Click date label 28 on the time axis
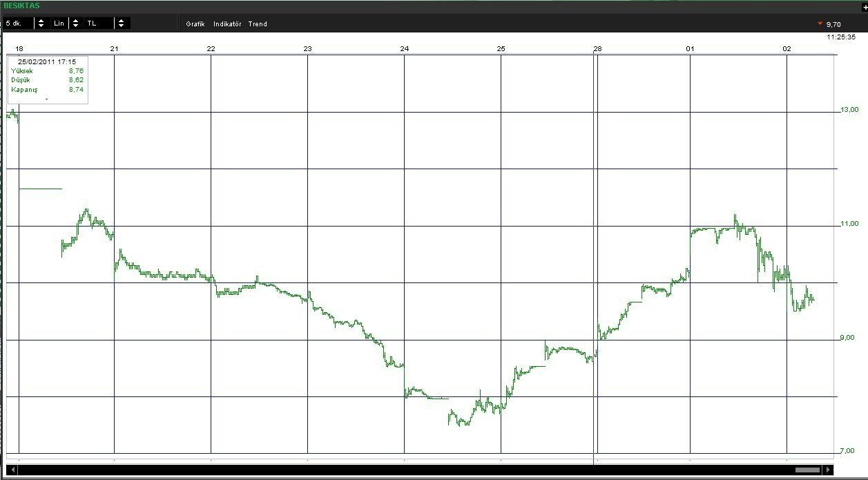The height and width of the screenshot is (480, 868). [597, 48]
